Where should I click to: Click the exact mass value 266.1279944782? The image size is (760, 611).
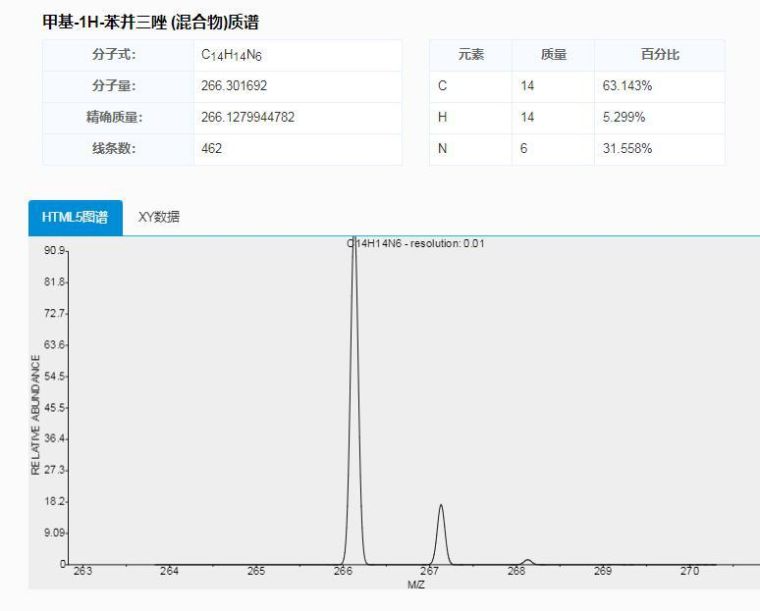[x=248, y=117]
